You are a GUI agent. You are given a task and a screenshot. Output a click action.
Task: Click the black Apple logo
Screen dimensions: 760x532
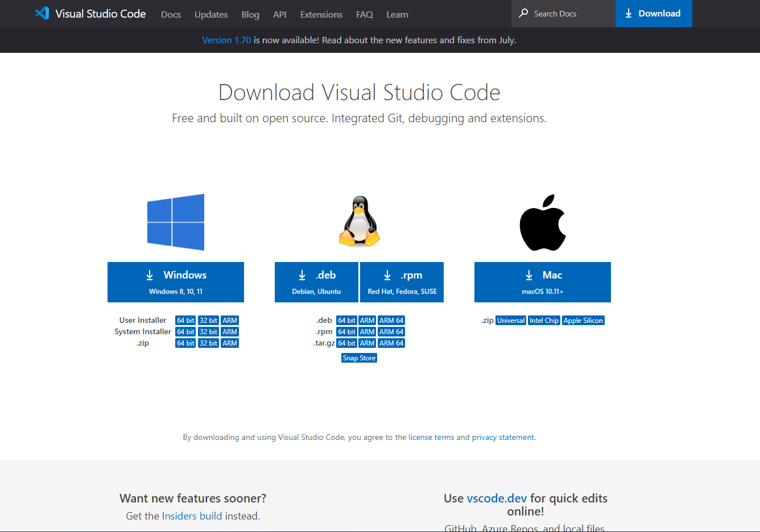click(x=543, y=223)
